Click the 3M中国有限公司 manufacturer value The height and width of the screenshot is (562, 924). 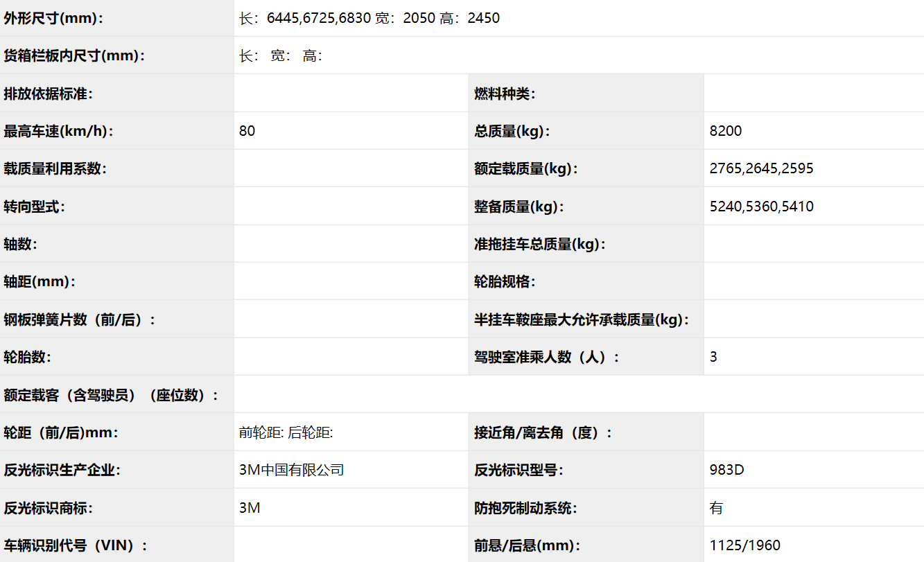coord(291,470)
